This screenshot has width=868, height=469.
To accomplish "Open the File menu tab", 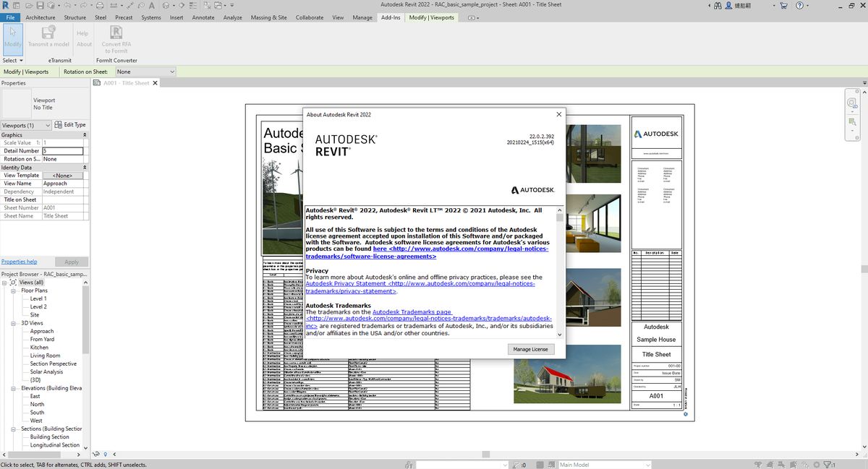I will pyautogui.click(x=10, y=17).
